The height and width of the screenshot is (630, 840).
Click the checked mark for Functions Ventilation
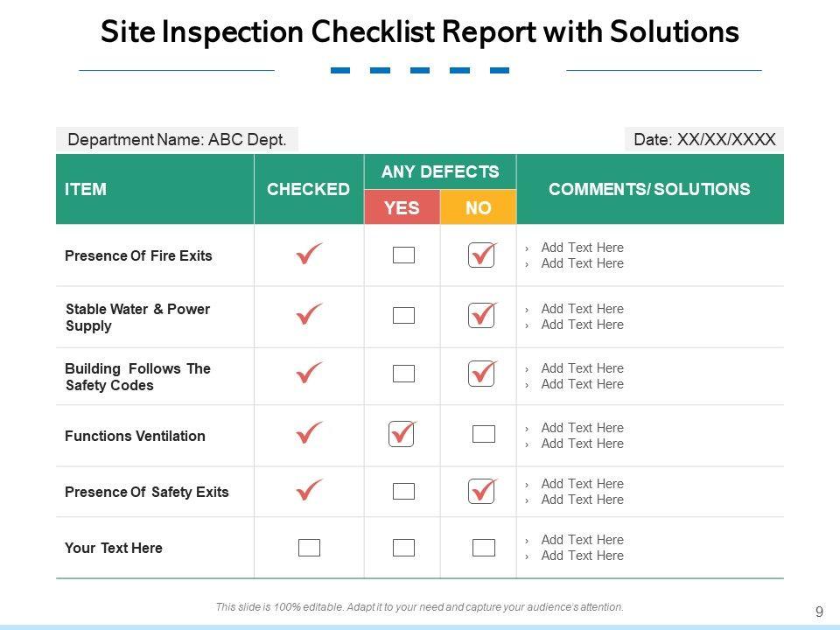click(309, 433)
